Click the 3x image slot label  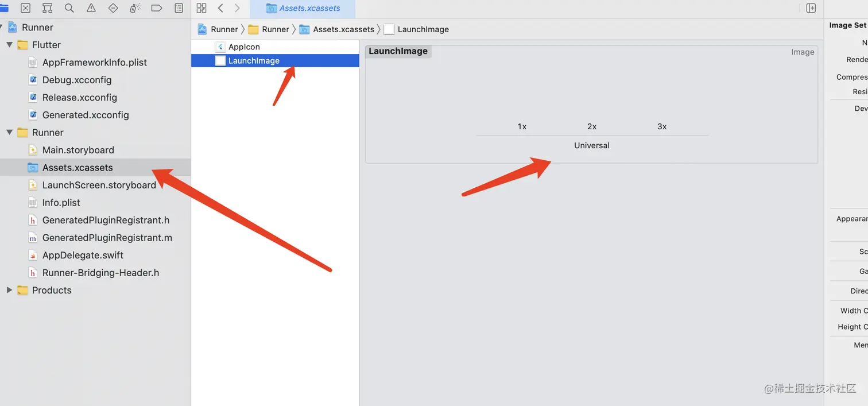tap(662, 126)
